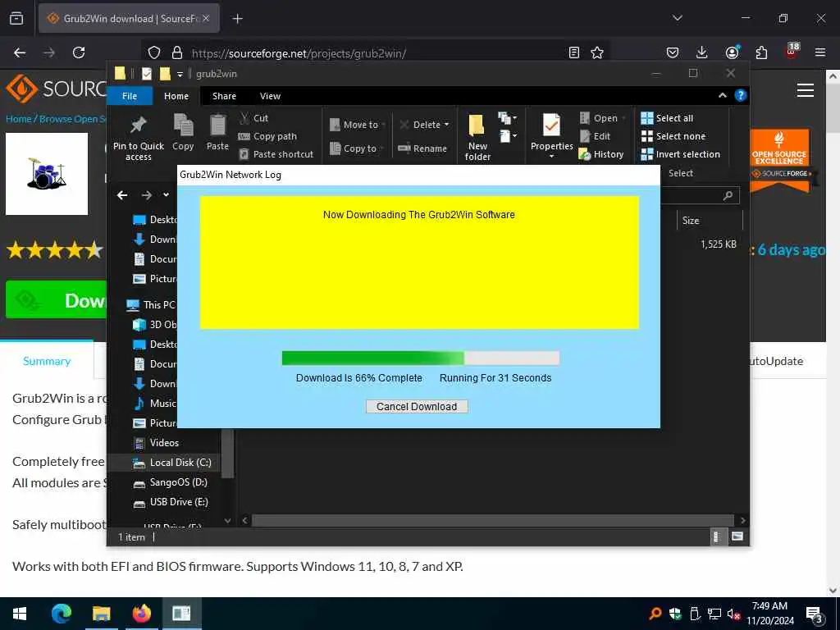Image resolution: width=840 pixels, height=630 pixels.
Task: Reload the Firefox page
Action: coord(79,52)
